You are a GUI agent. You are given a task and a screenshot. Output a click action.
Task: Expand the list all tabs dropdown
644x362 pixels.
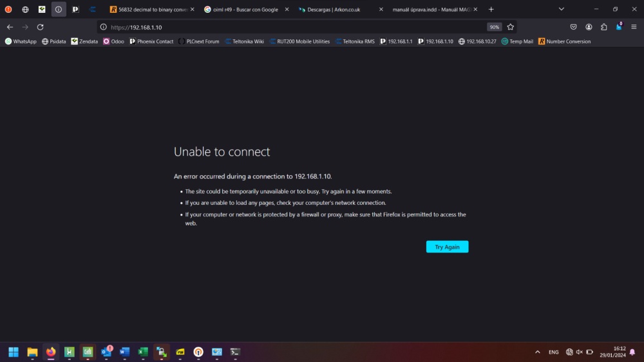(561, 10)
